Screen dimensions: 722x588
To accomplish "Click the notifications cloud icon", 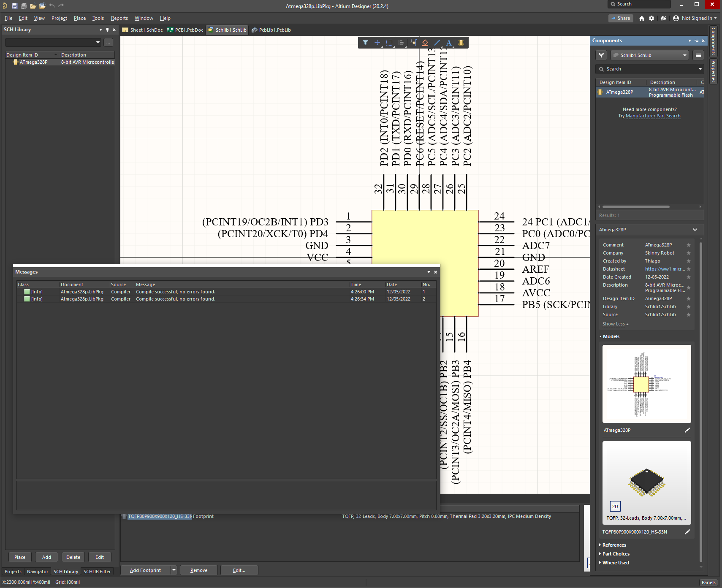I will (x=663, y=18).
